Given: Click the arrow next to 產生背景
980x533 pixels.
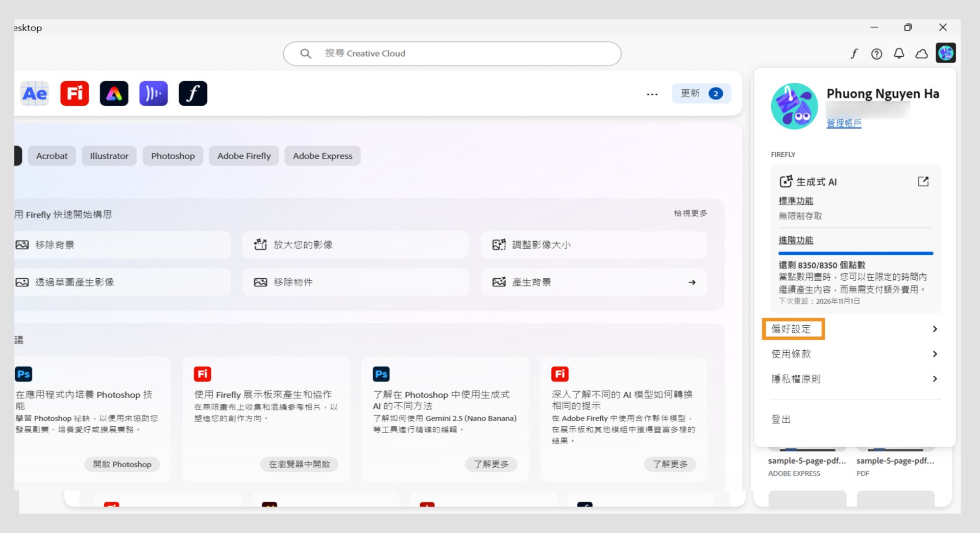Looking at the screenshot, I should pyautogui.click(x=692, y=282).
